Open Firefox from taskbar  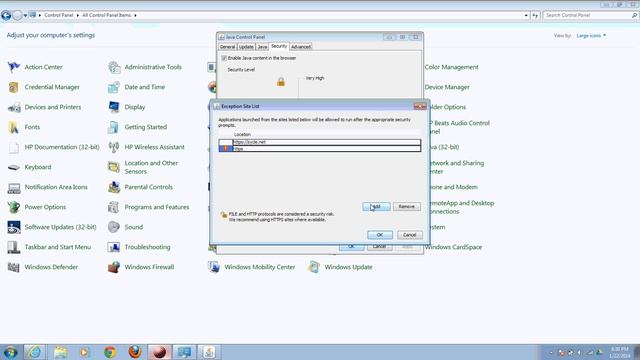[135, 352]
